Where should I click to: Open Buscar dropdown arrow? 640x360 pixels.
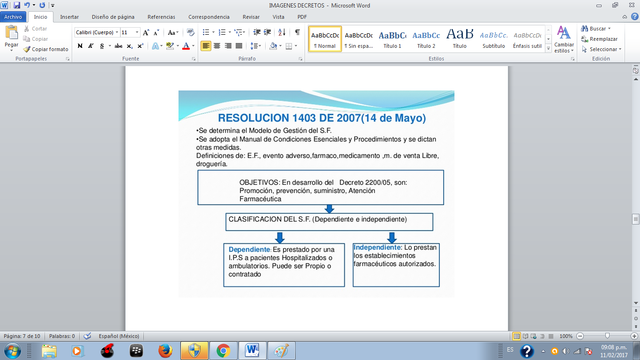[609, 29]
